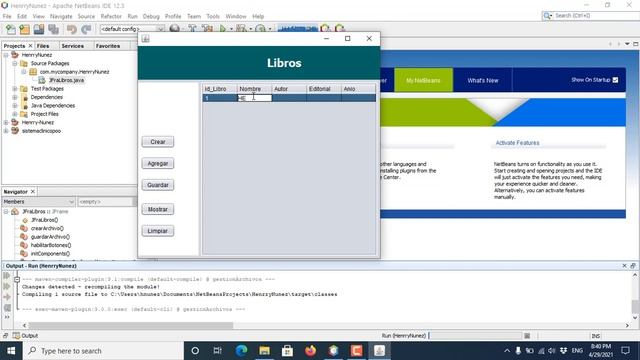The image size is (640, 360).
Task: Open the Cortana circle icon on taskbar
Action: point(195,351)
